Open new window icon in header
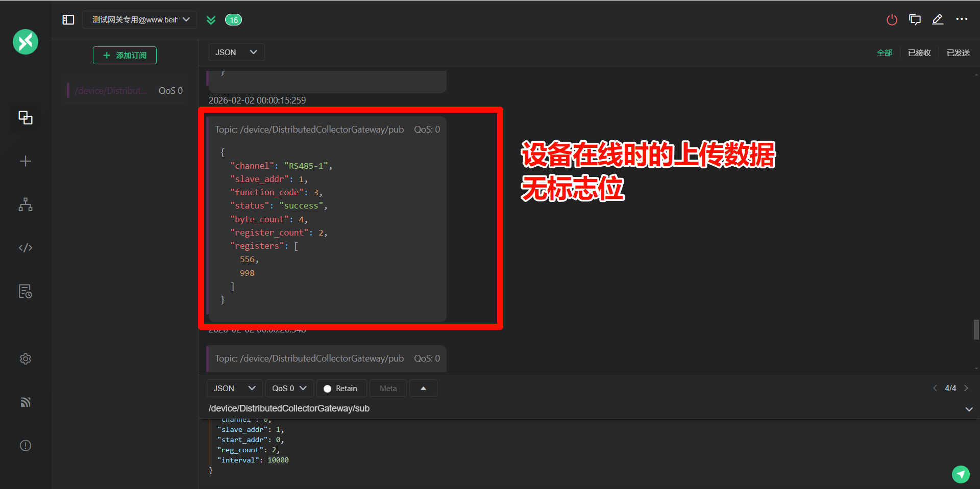 point(915,20)
